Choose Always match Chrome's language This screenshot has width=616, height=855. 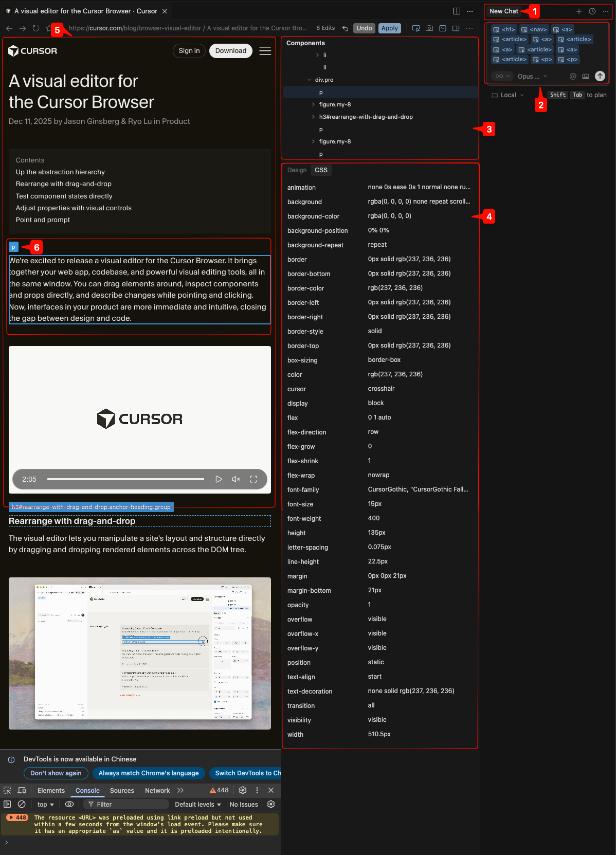coord(149,773)
